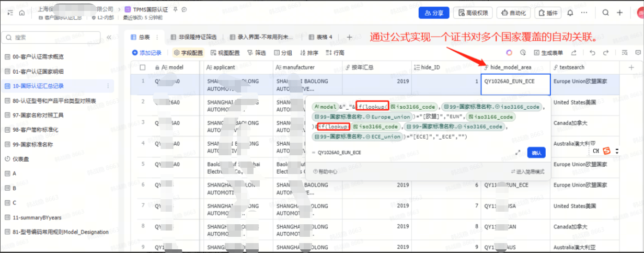This screenshot has width=644, height=253.
Task: Redo the last action
Action: point(606,53)
